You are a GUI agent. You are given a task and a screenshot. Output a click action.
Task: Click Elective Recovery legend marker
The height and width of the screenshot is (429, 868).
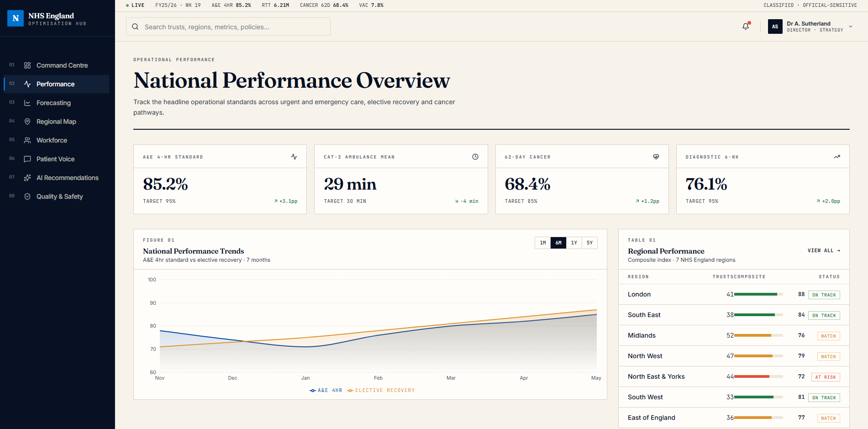[x=350, y=391]
